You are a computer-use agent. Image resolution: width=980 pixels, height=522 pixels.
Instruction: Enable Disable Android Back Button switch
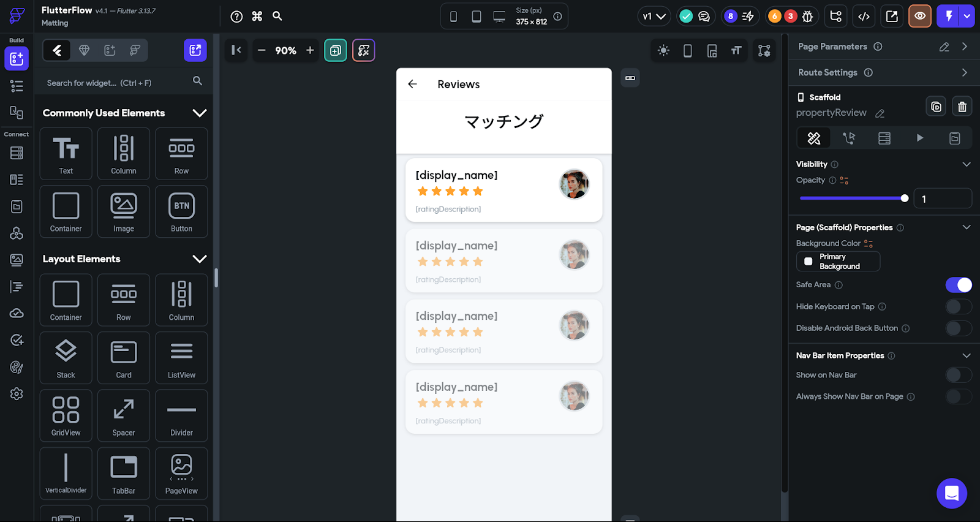click(x=959, y=328)
